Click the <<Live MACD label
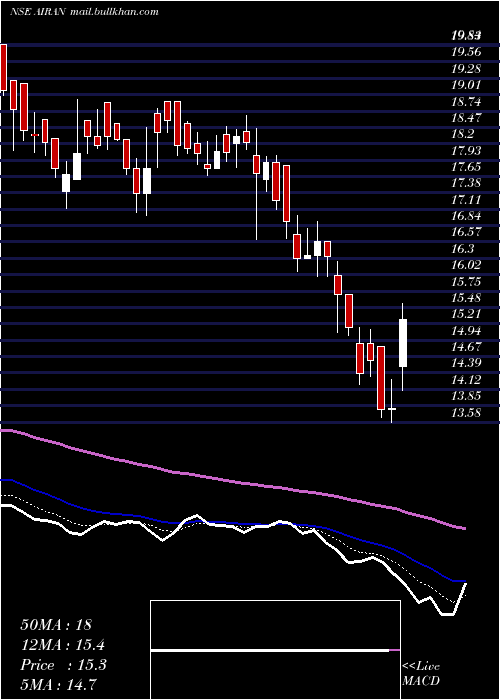The height and width of the screenshot is (700, 500). coord(421,674)
